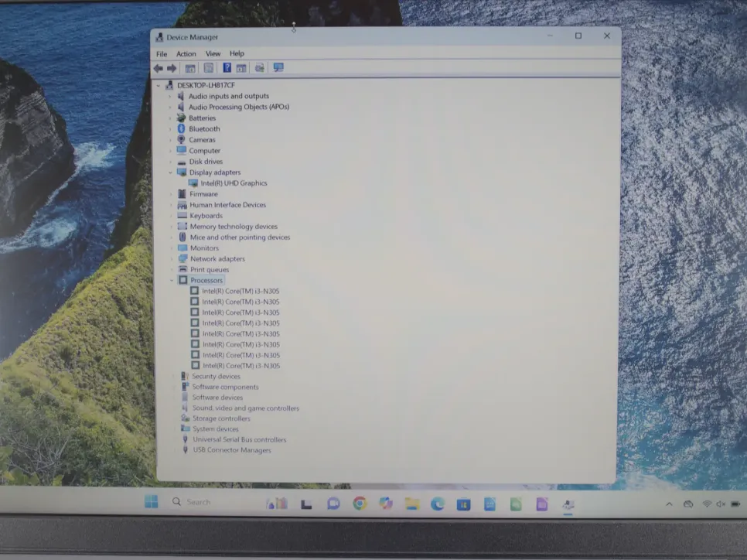
Task: Click the battery icon in system tray
Action: tap(735, 504)
